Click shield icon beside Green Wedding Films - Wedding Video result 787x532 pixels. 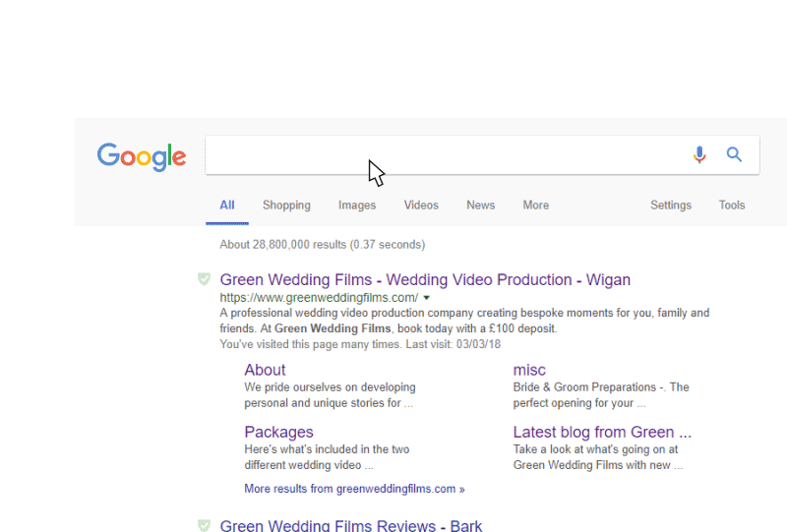(x=204, y=279)
